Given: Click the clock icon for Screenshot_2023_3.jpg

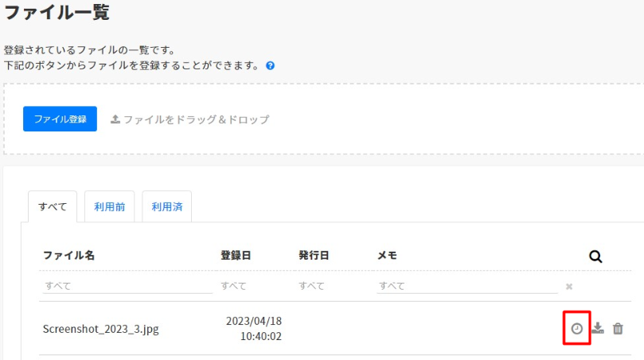Looking at the screenshot, I should tap(577, 328).
